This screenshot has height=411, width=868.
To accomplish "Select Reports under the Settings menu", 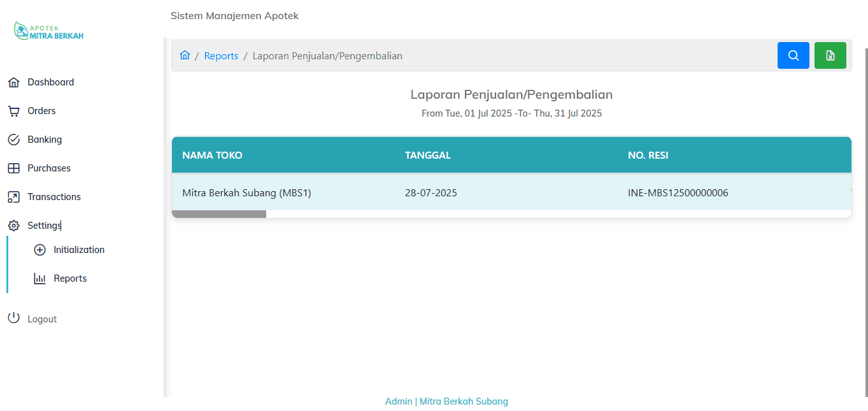I will [70, 278].
